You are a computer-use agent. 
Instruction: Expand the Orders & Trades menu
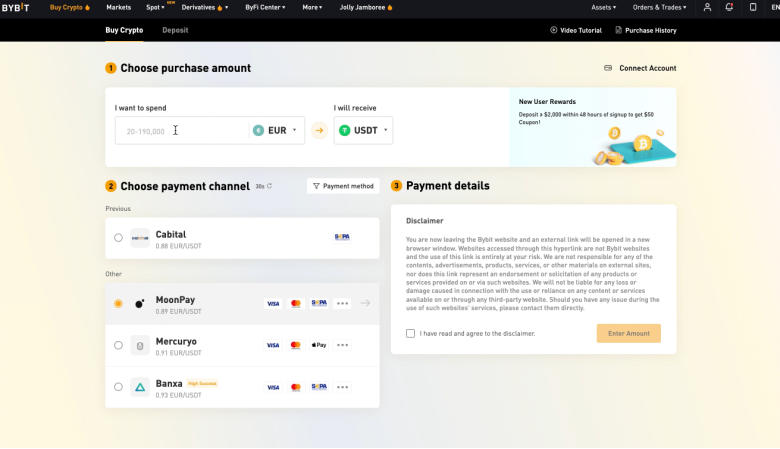(660, 7)
